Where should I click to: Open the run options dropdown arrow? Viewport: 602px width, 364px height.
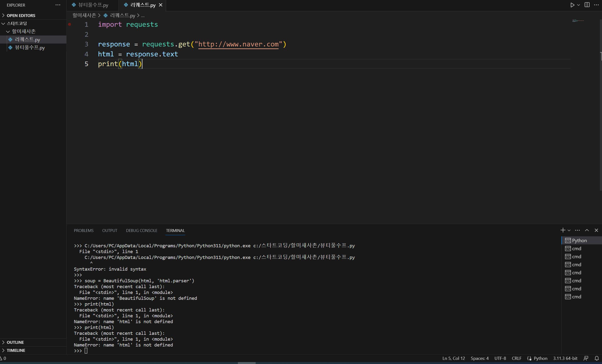578,5
